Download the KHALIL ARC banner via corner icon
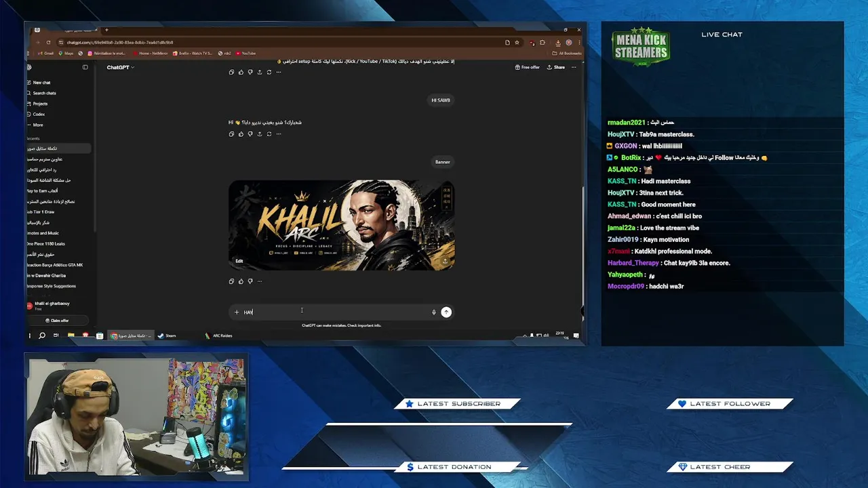The width and height of the screenshot is (868, 488). click(x=445, y=261)
